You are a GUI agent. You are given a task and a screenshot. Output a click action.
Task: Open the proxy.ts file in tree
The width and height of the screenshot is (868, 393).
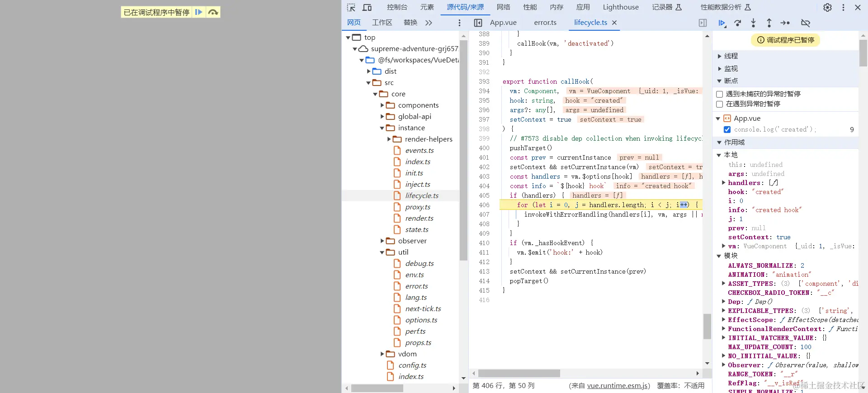click(x=417, y=207)
